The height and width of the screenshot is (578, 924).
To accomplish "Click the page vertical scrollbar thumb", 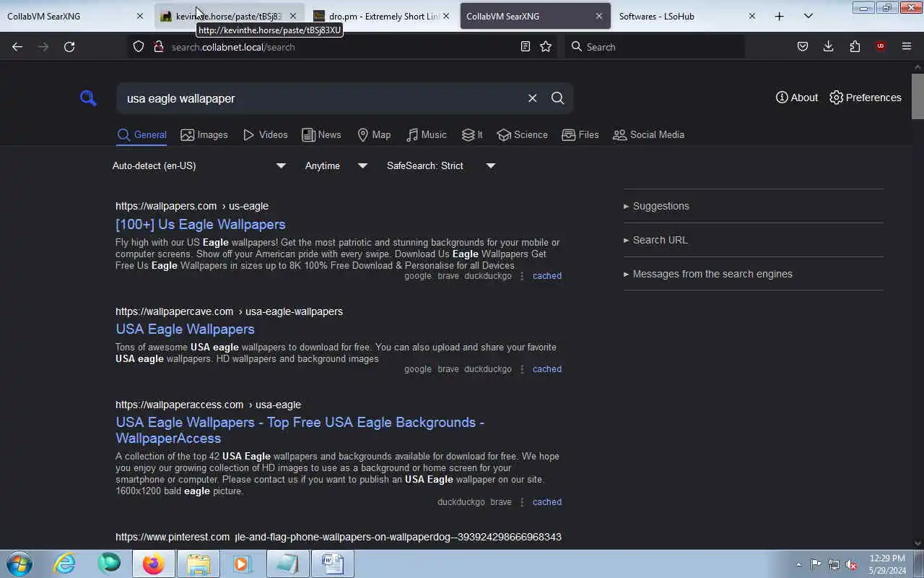I will [x=918, y=96].
